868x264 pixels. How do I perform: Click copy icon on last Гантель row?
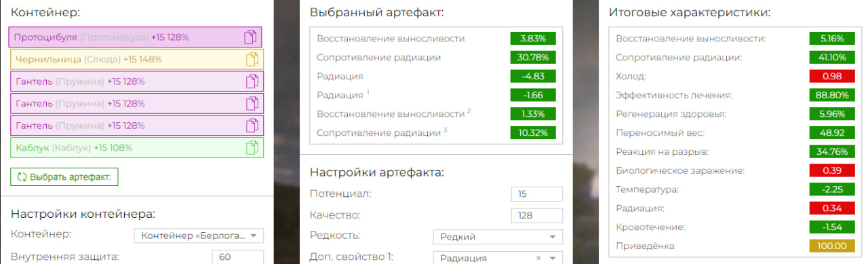(252, 126)
